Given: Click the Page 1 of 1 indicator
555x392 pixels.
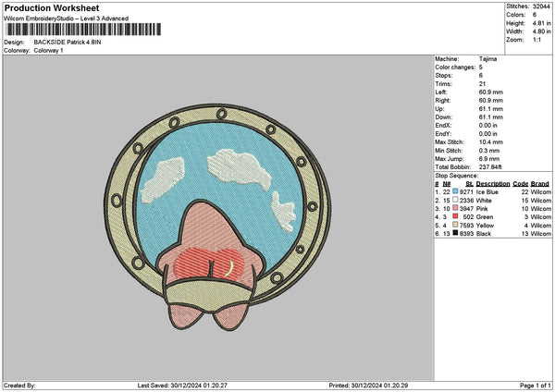Looking at the screenshot, I should (536, 386).
